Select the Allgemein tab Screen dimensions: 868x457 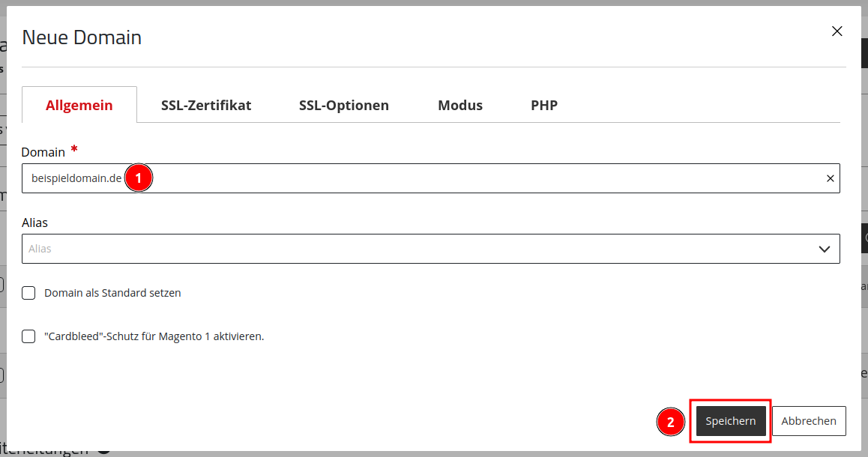coord(79,105)
